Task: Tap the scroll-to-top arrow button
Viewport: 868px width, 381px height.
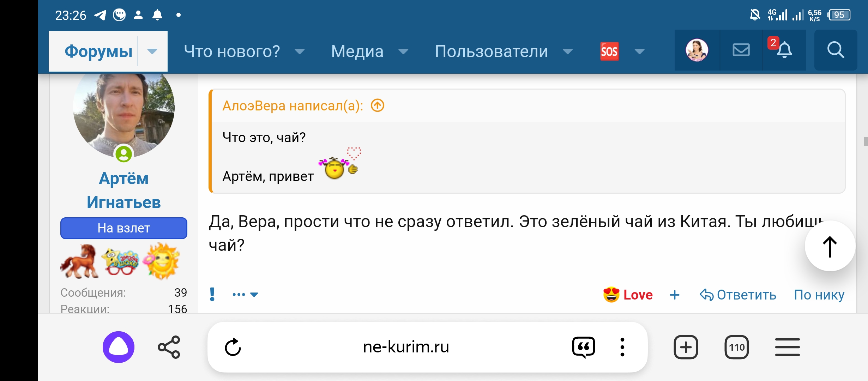Action: 830,246
